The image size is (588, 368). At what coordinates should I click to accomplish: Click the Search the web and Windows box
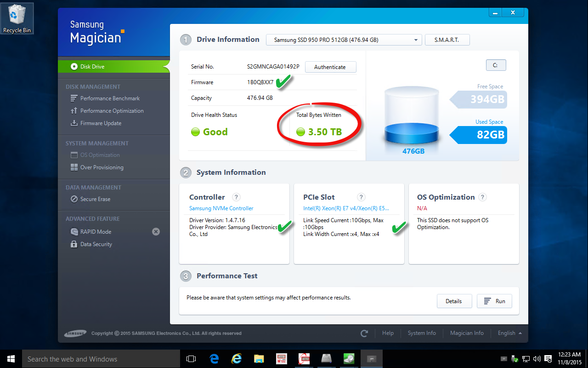(101, 359)
